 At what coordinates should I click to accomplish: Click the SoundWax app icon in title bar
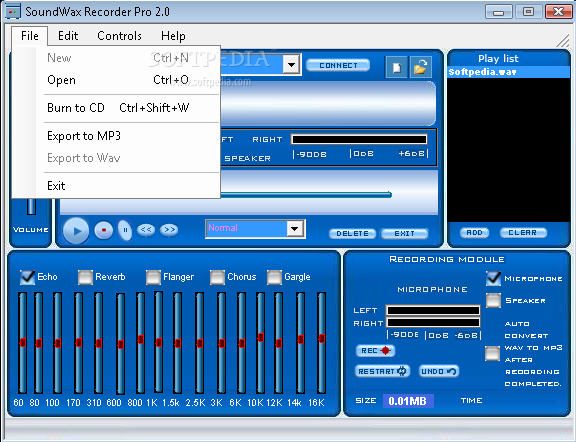[x=12, y=11]
